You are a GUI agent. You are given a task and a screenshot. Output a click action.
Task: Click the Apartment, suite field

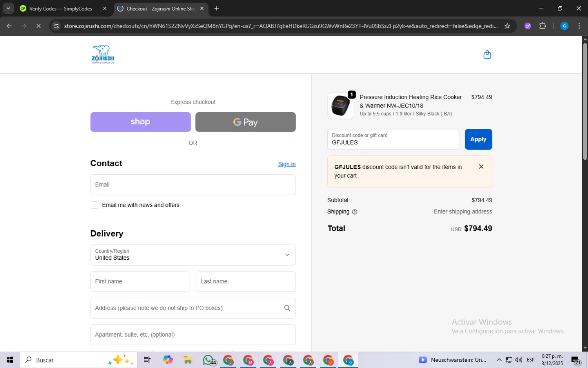pyautogui.click(x=193, y=335)
